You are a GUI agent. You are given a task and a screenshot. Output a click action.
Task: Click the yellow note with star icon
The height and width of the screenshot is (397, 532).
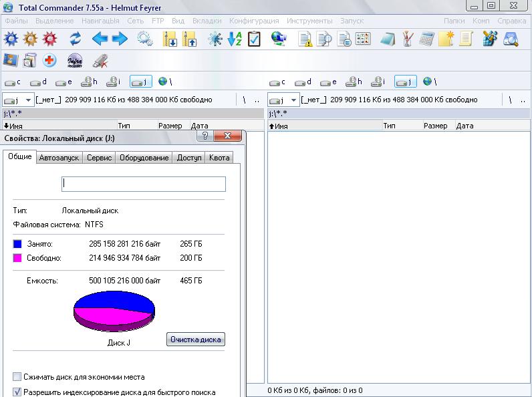(x=446, y=39)
